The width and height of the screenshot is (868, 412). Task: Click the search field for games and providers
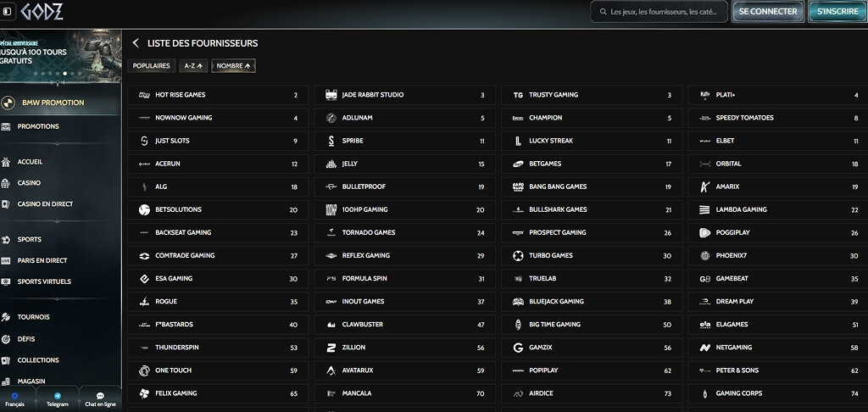coord(659,12)
